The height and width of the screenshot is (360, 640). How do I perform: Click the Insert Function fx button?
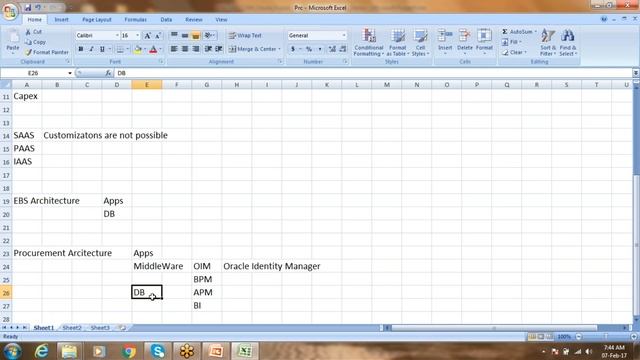[x=108, y=73]
